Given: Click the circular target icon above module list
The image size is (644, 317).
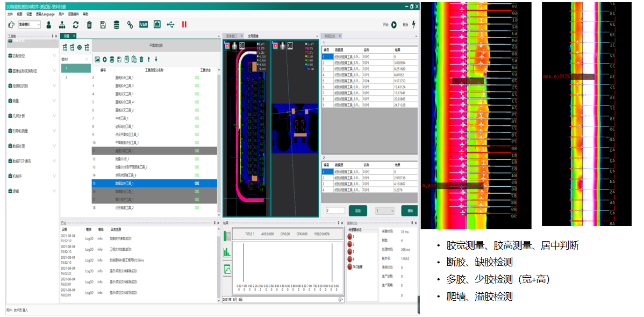Looking at the screenshot, I should tap(79, 47).
